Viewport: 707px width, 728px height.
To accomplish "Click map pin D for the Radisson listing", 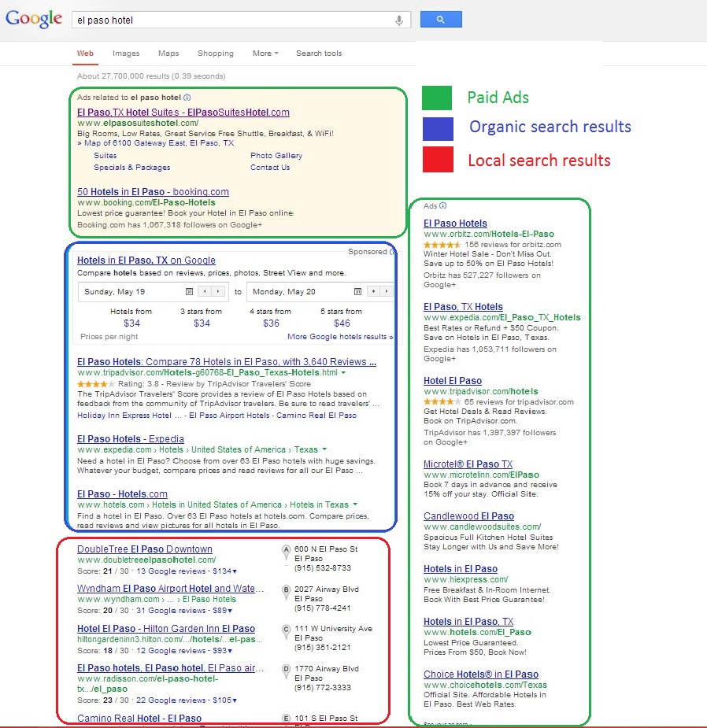I will [286, 672].
